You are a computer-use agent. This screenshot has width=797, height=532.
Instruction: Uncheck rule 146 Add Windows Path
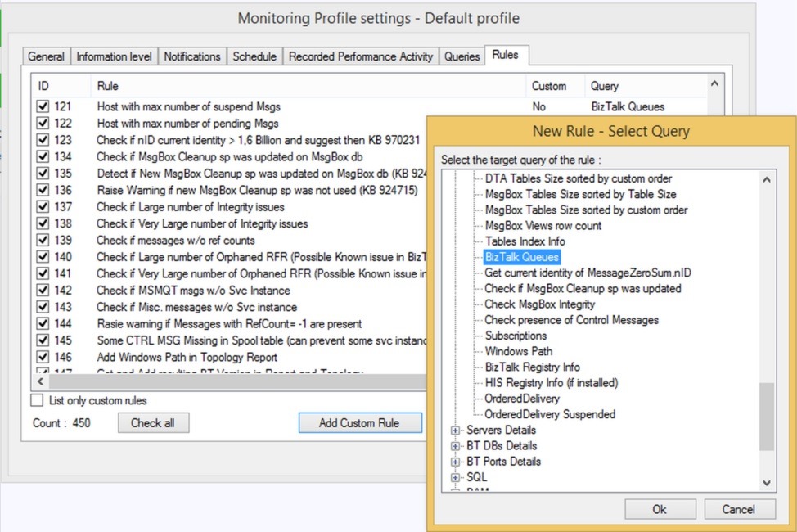pos(43,357)
